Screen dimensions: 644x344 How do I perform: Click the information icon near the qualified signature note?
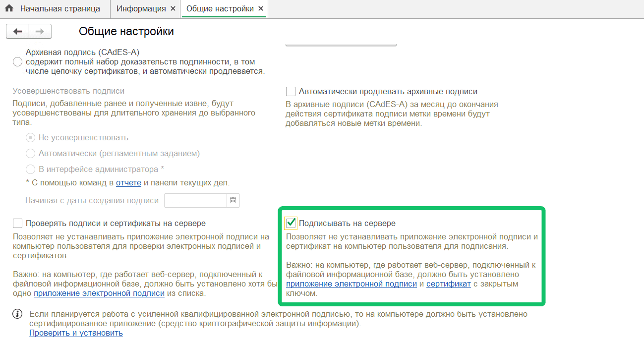[x=18, y=314]
